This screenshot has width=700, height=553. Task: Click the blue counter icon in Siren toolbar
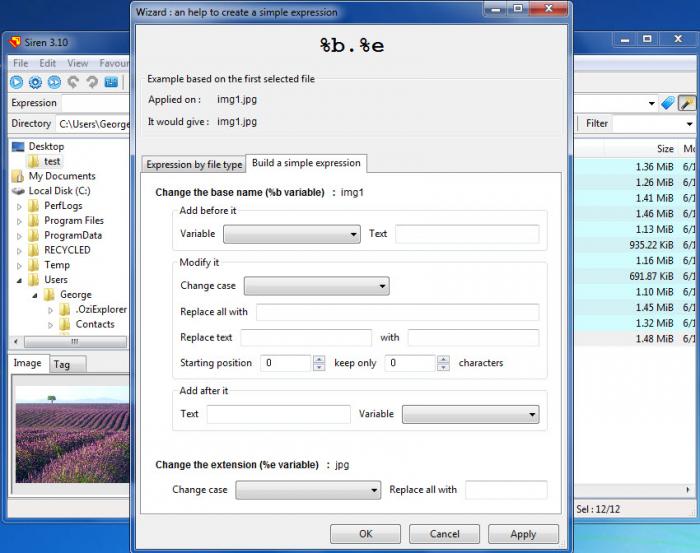click(x=111, y=82)
